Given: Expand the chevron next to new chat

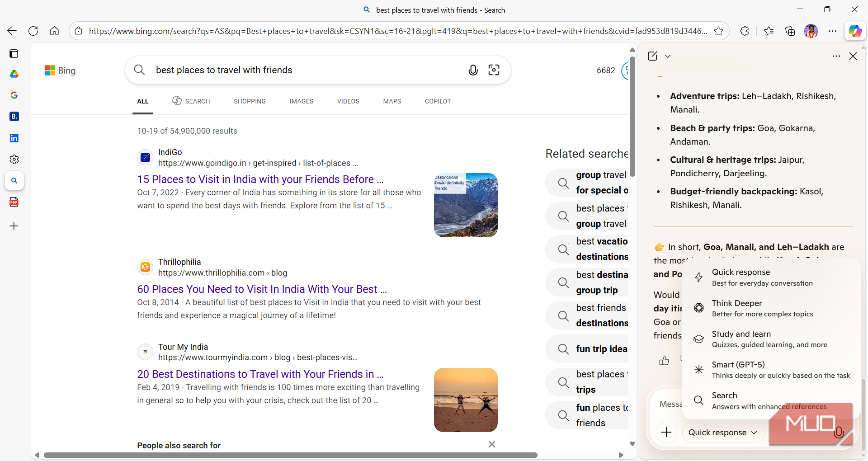Looking at the screenshot, I should 668,56.
